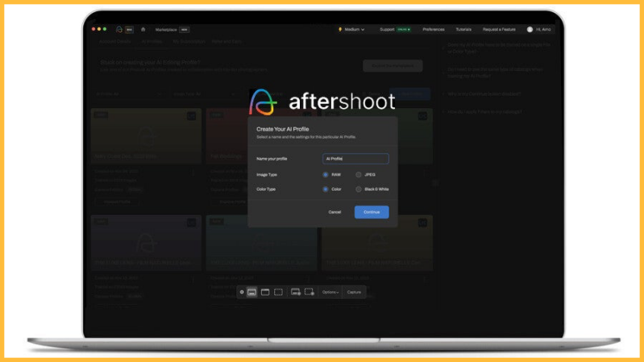Open Tutorials in the top bar
The width and height of the screenshot is (644, 362).
tap(463, 30)
